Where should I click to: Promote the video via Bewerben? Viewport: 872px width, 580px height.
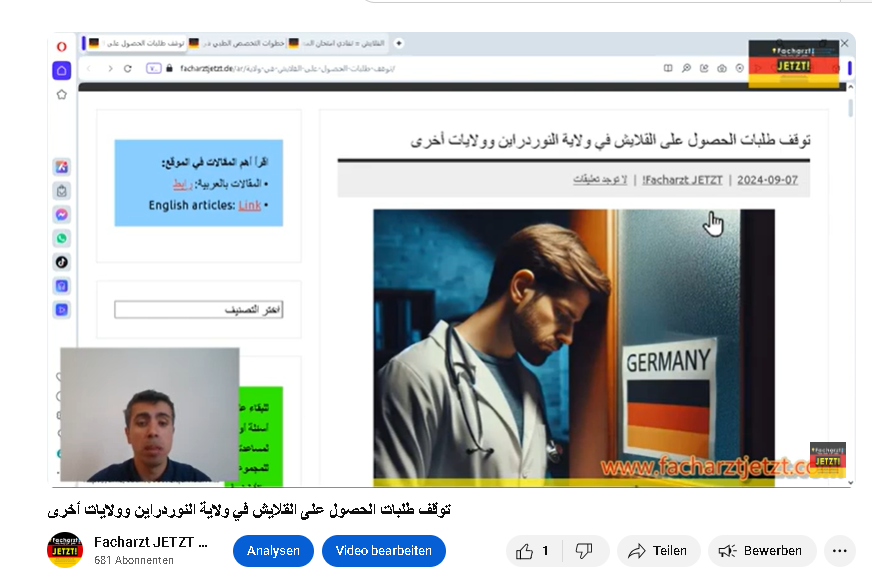pos(762,551)
